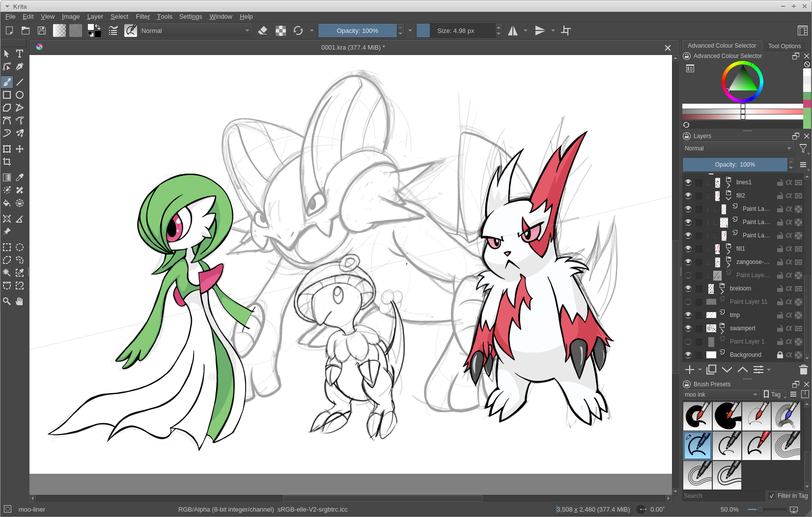Image resolution: width=812 pixels, height=517 pixels.
Task: Toggle Eraser mode in the toolbar
Action: click(x=263, y=30)
